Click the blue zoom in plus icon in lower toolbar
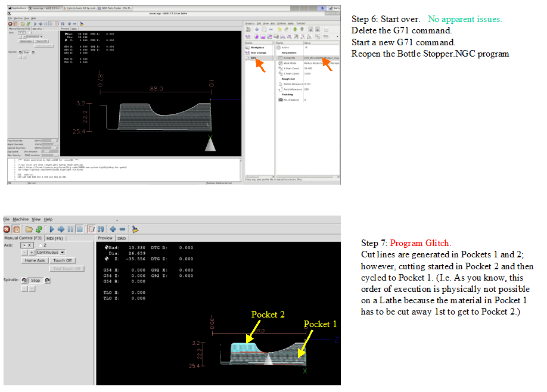The height and width of the screenshot is (392, 547). (x=113, y=229)
